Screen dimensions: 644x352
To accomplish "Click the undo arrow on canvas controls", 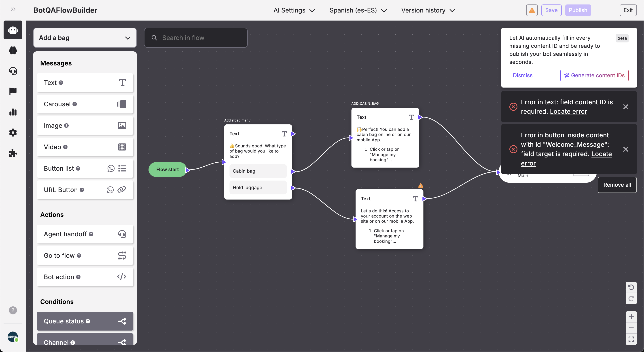I will click(631, 287).
